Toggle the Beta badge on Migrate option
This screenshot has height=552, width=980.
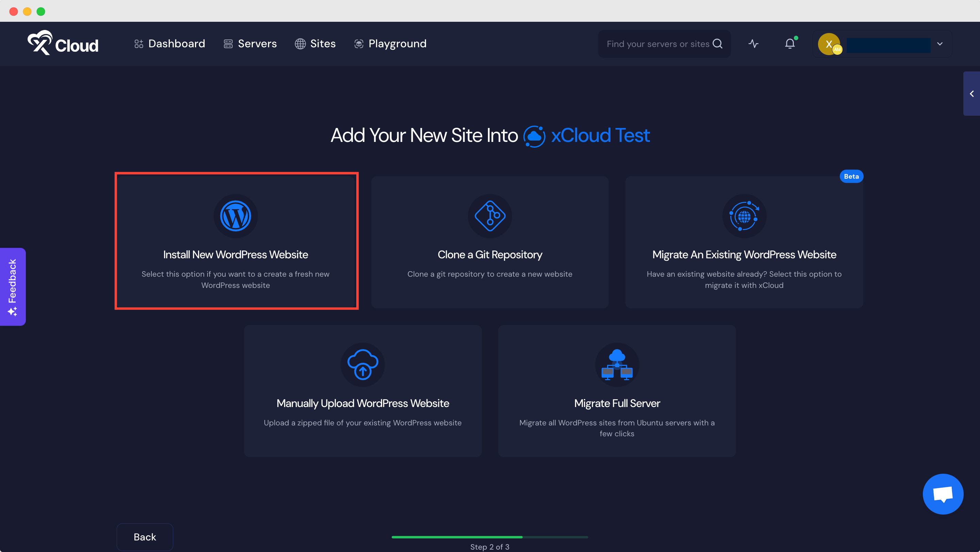click(852, 176)
